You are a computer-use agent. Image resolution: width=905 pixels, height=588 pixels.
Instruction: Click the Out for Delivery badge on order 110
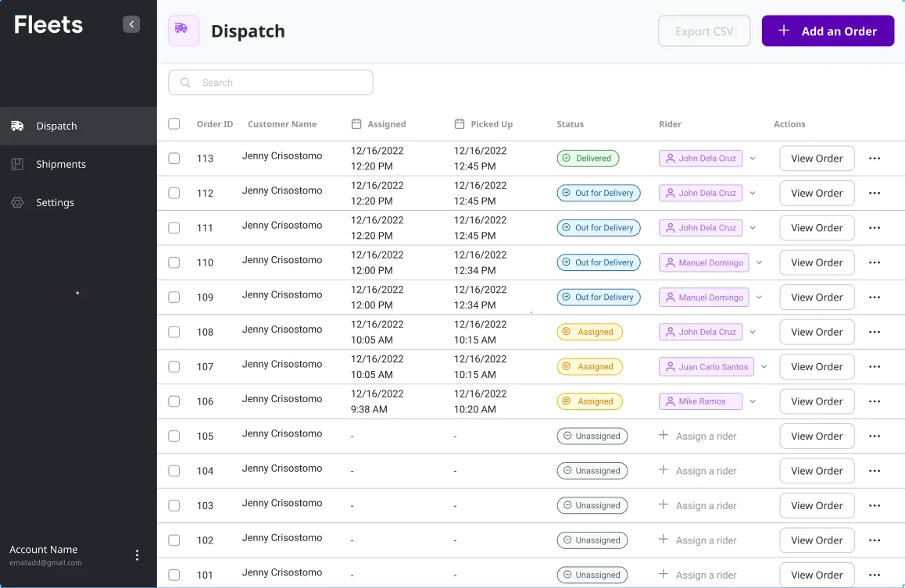pos(599,263)
